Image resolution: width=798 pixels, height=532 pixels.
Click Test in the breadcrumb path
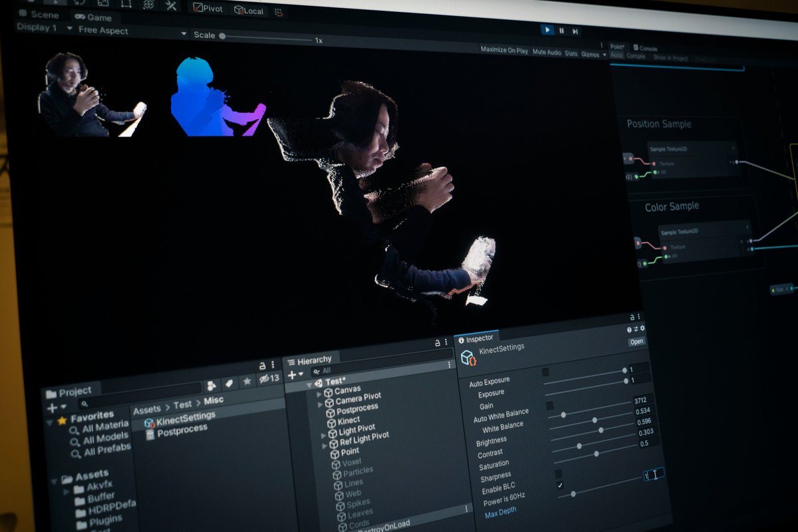tap(182, 404)
